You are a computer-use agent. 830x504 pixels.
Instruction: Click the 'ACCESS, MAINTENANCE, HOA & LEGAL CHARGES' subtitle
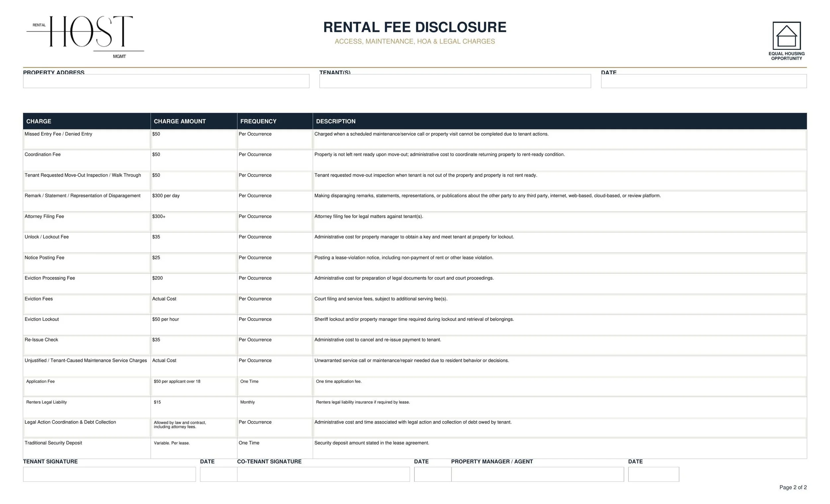tap(415, 42)
